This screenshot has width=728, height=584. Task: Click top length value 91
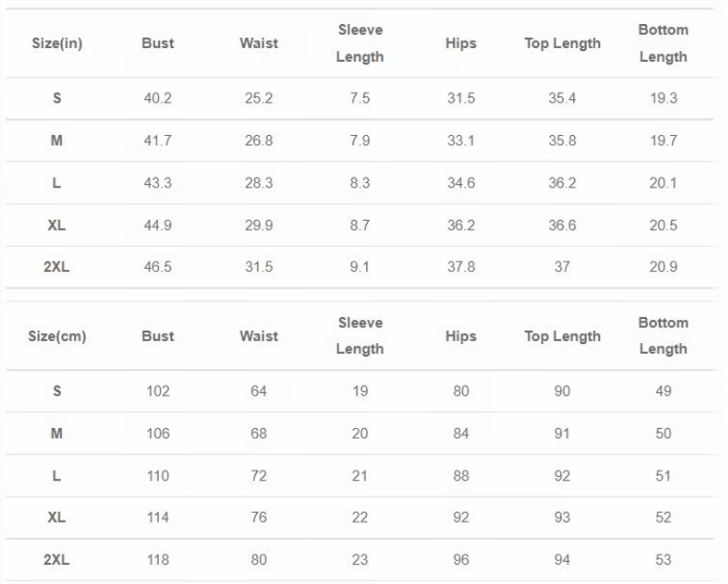(x=562, y=434)
